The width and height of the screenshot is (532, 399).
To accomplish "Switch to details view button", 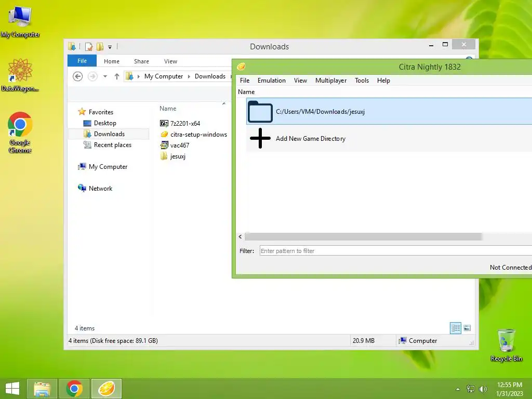I will [x=455, y=328].
